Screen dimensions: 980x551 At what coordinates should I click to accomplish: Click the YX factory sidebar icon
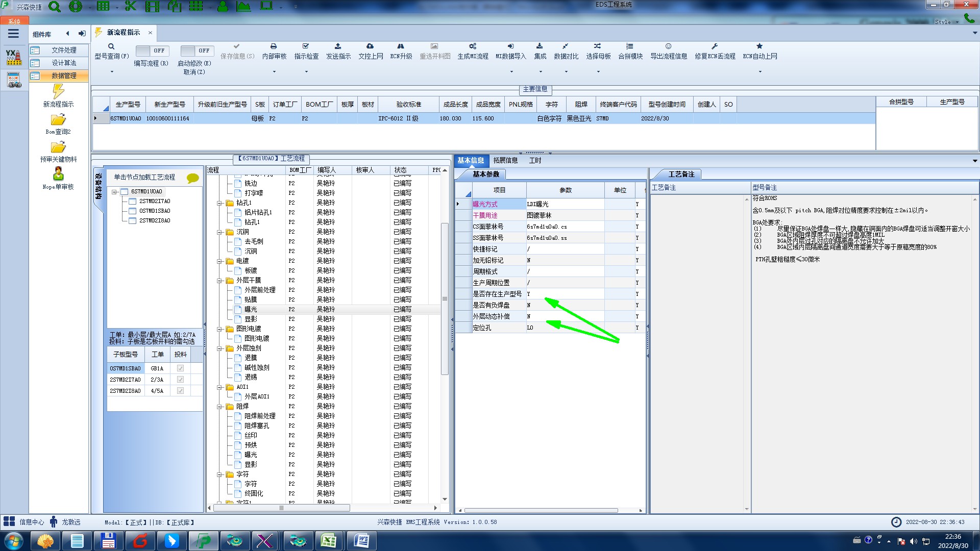14,58
